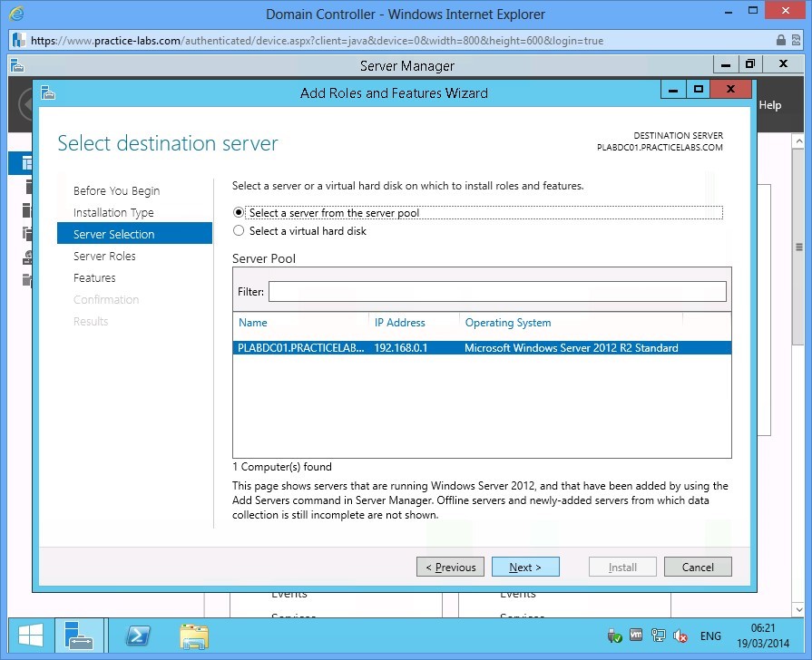
Task: Sort servers by IP Address column
Action: pos(400,323)
